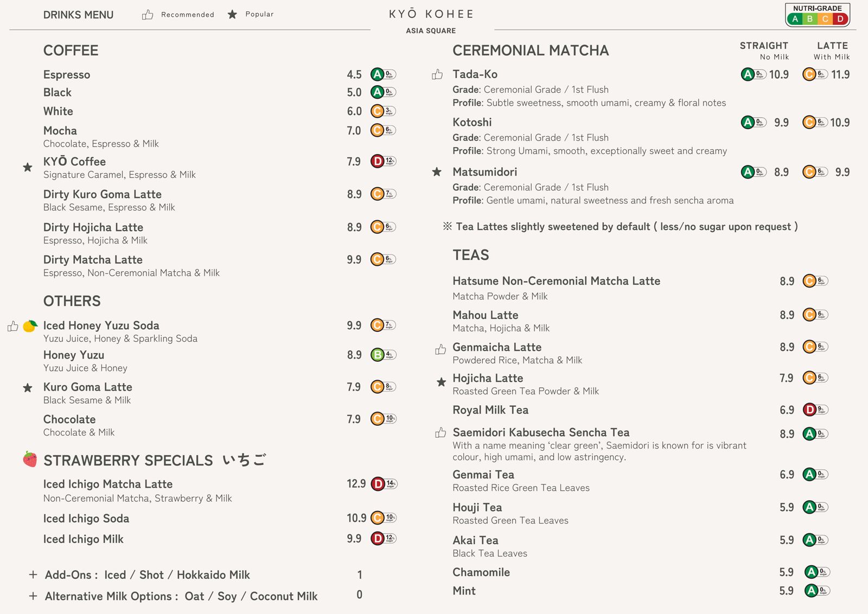Viewport: 868px width, 614px height.
Task: Click the red D grade badge for Royal Milk Tea
Action: 809,410
